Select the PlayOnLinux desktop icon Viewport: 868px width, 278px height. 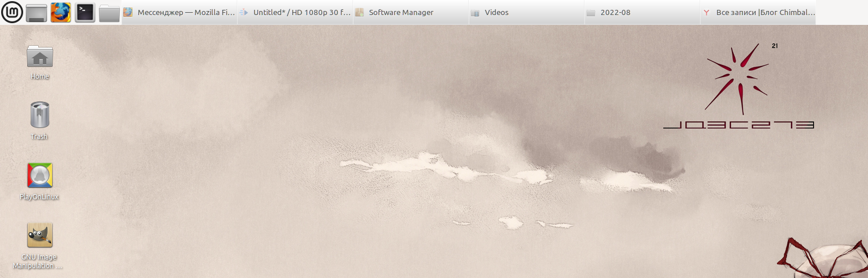click(40, 175)
